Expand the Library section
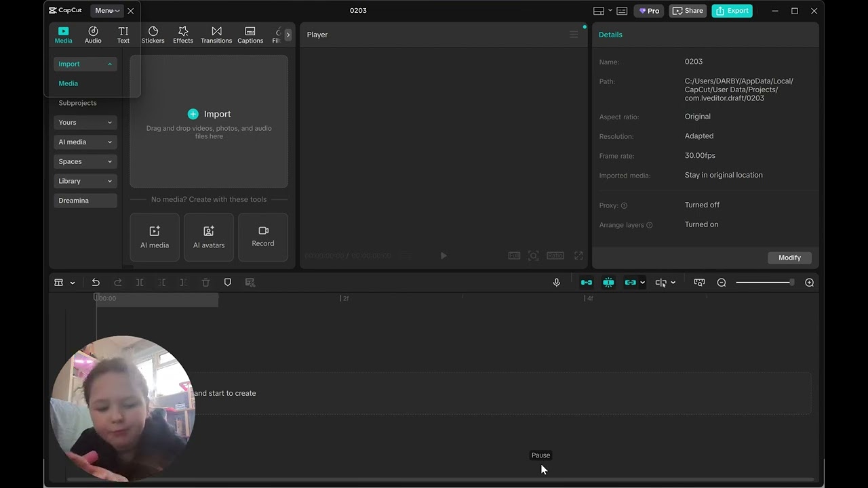The height and width of the screenshot is (488, 868). coord(85,181)
